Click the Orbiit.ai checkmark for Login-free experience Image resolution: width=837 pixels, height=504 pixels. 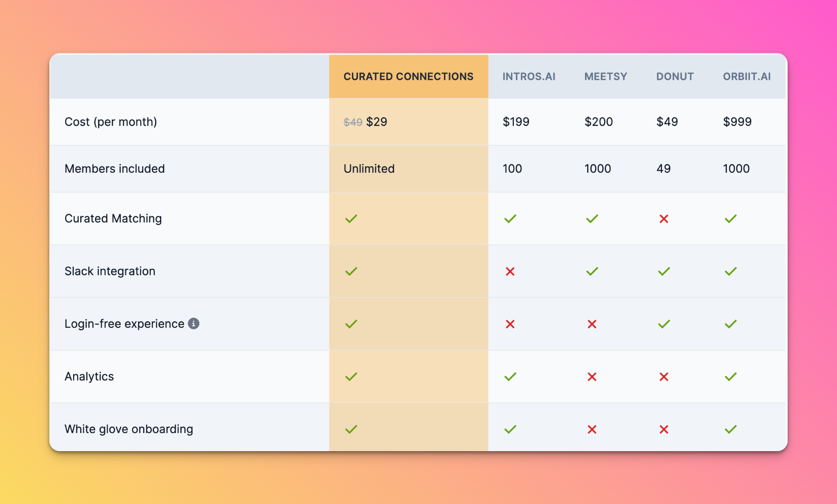point(730,324)
